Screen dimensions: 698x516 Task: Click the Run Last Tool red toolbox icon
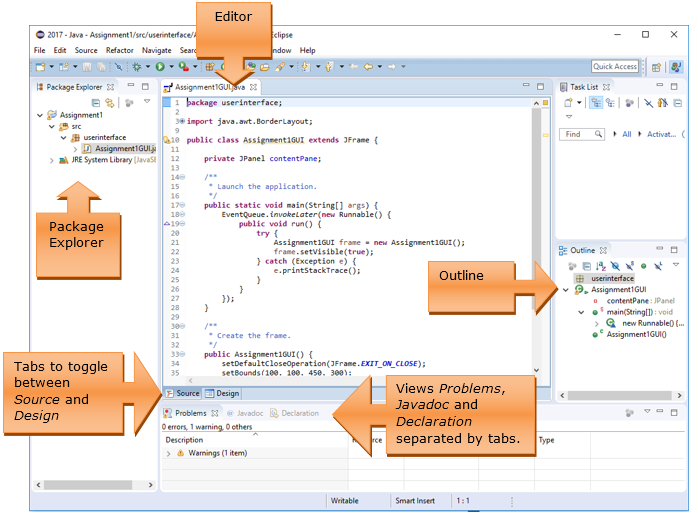tap(183, 67)
